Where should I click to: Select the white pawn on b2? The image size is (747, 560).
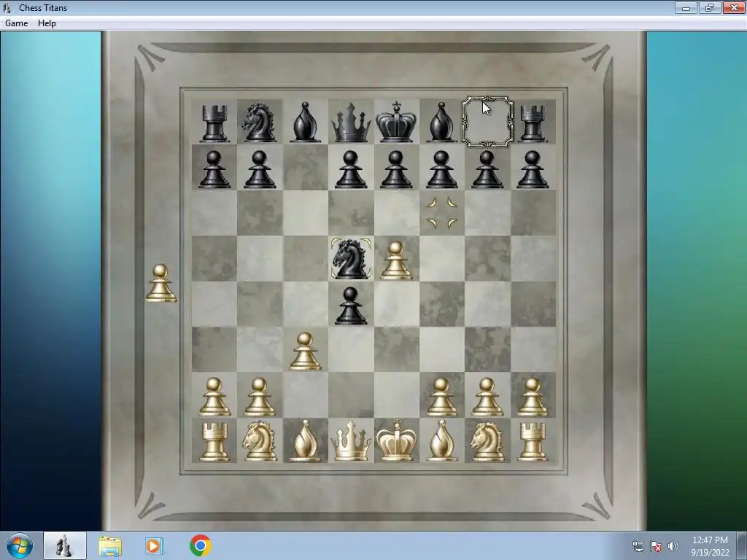pyautogui.click(x=259, y=397)
